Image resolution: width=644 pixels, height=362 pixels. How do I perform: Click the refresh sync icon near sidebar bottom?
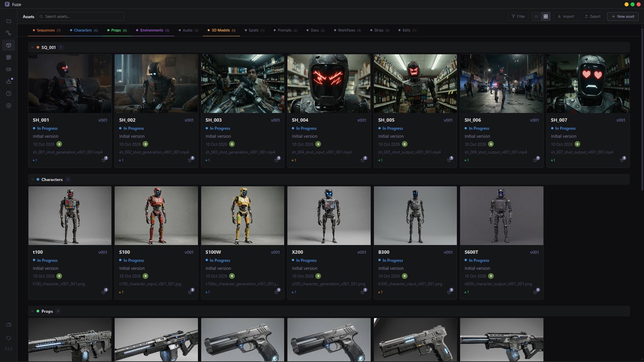[8, 338]
